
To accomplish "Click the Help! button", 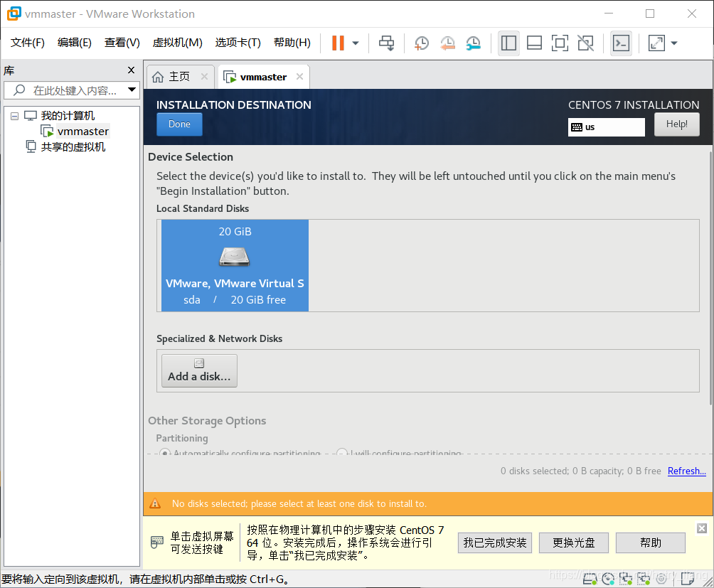I will point(676,124).
